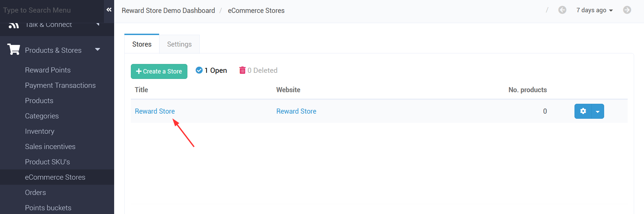Viewport: 644px width, 214px height.
Task: Go to previous period with left arrow
Action: (562, 10)
